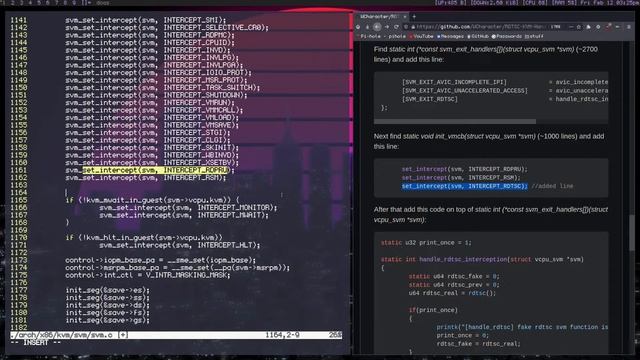Switch to workspace 2 in top bar
640x360 pixels.
pyautogui.click(x=13, y=3)
